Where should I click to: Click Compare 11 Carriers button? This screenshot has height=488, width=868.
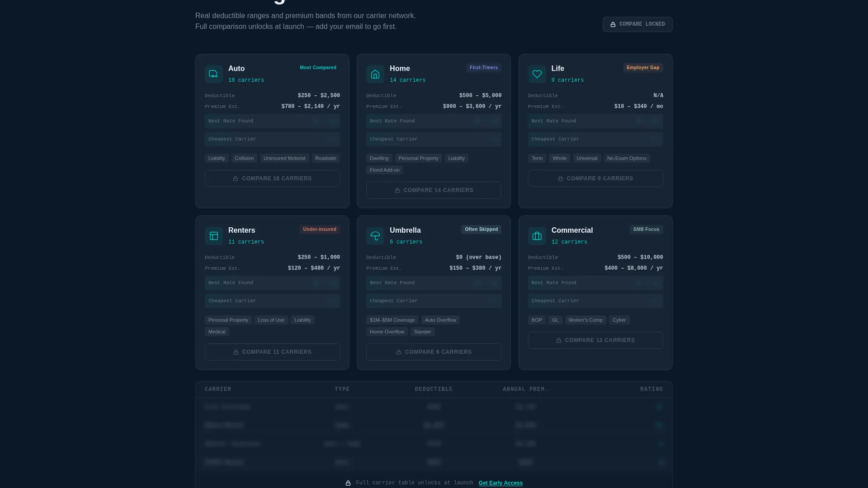click(272, 352)
